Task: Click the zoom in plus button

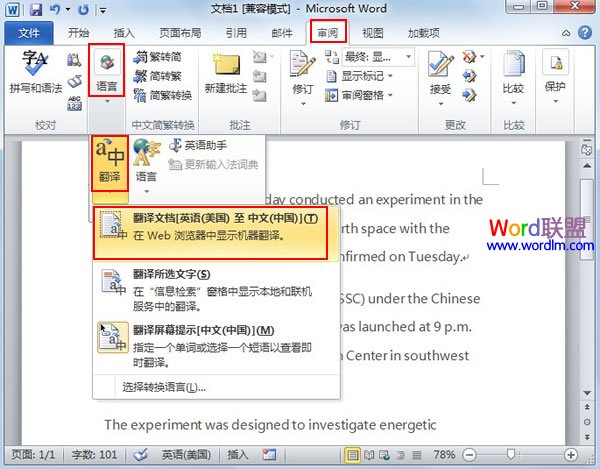Action: click(x=571, y=455)
